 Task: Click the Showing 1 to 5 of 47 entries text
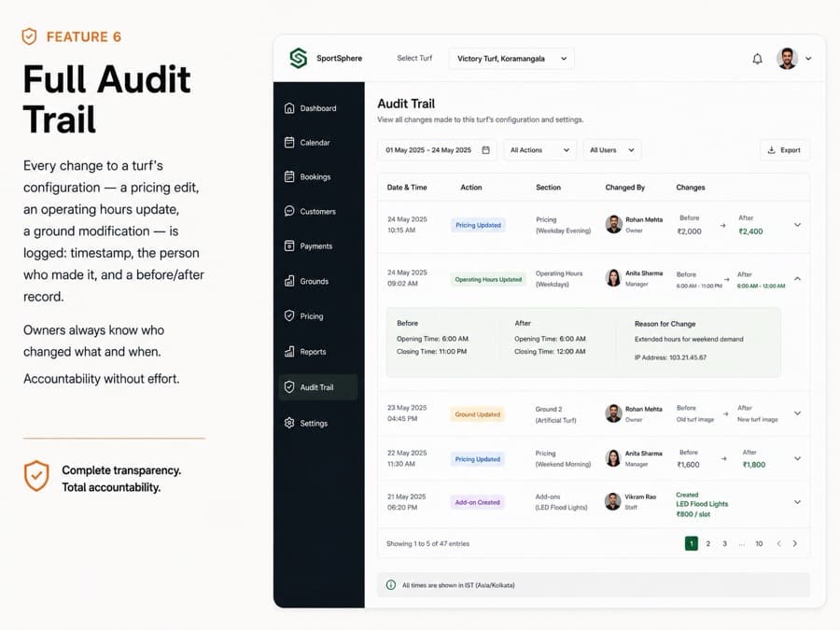(x=428, y=544)
